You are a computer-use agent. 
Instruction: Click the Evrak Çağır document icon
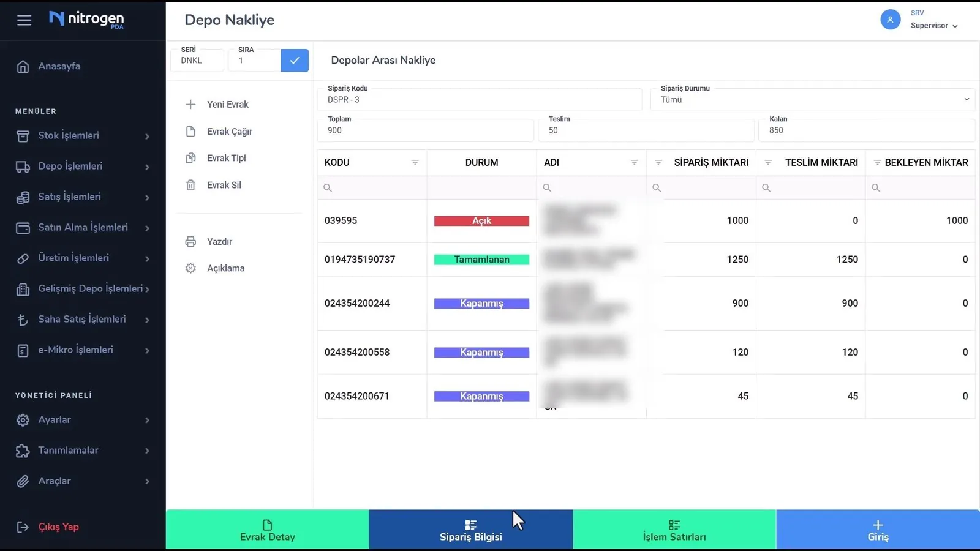coord(190,132)
